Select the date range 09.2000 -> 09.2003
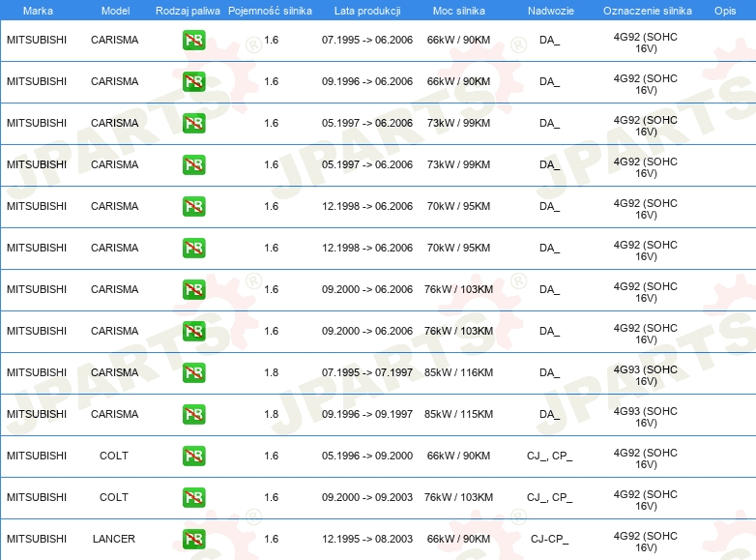The height and width of the screenshot is (560, 756). pos(367,497)
